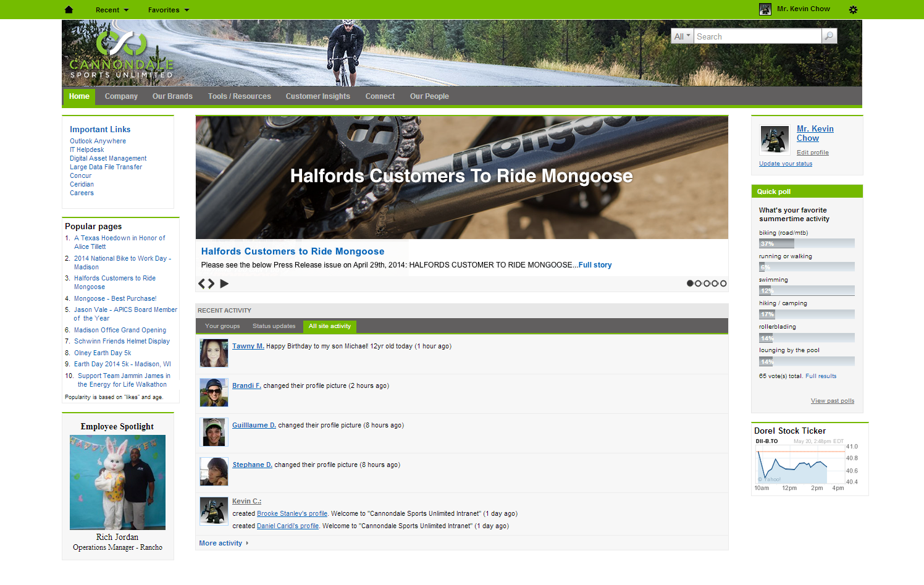The image size is (924, 585).
Task: Switch to Your groups tab
Action: tap(222, 326)
